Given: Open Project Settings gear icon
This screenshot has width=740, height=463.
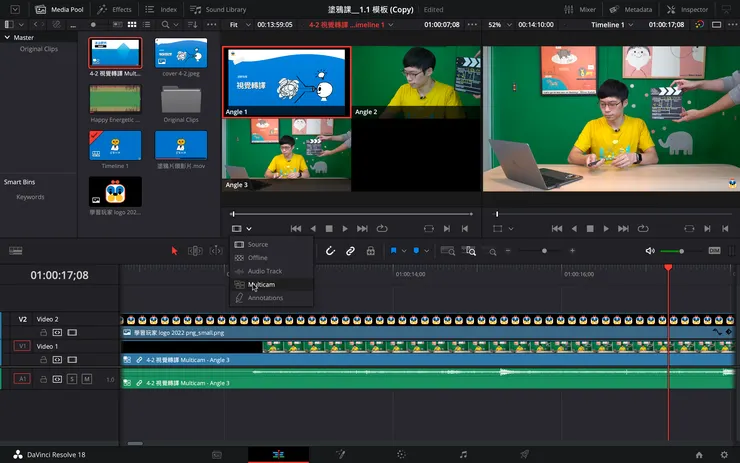Looking at the screenshot, I should (723, 454).
